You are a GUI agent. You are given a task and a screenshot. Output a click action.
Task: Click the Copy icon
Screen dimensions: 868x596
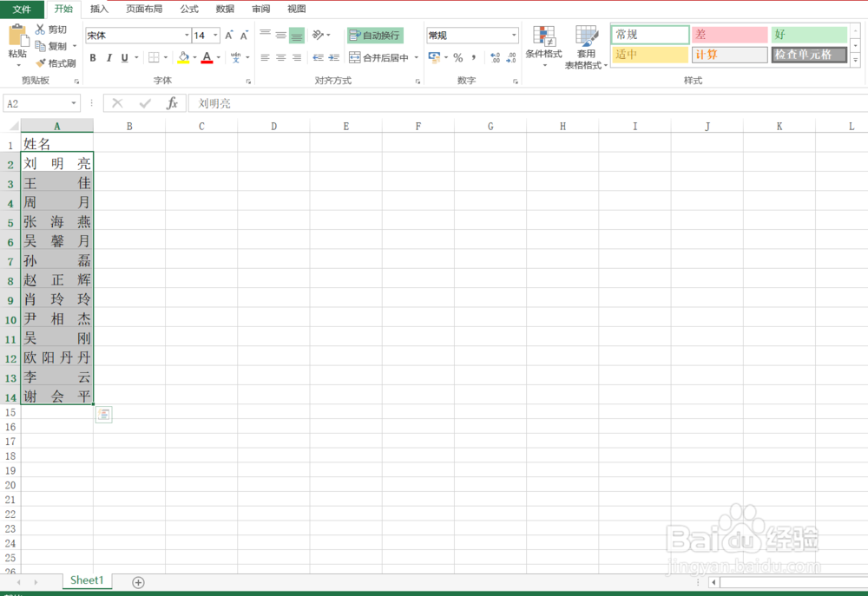click(x=41, y=46)
